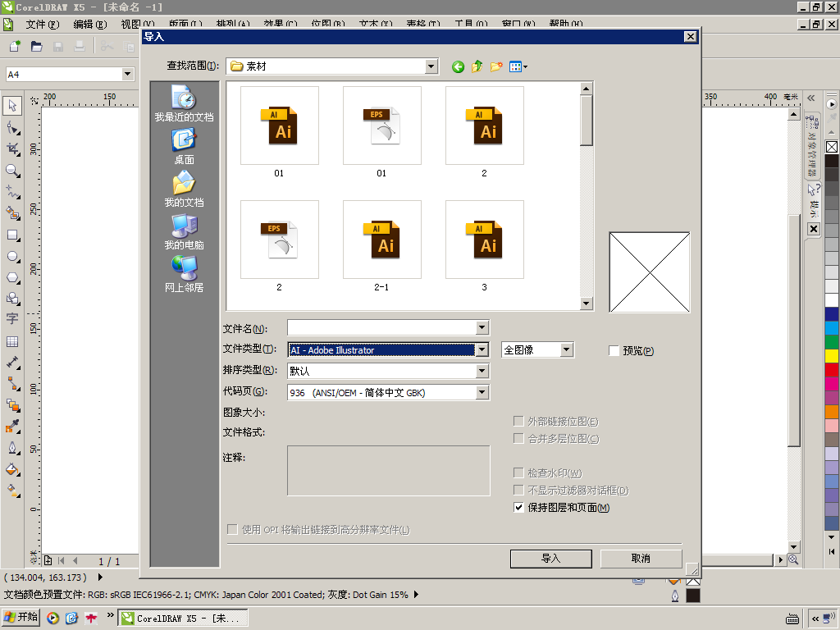The image size is (840, 630).
Task: Go back using the green arrow icon
Action: coord(458,66)
